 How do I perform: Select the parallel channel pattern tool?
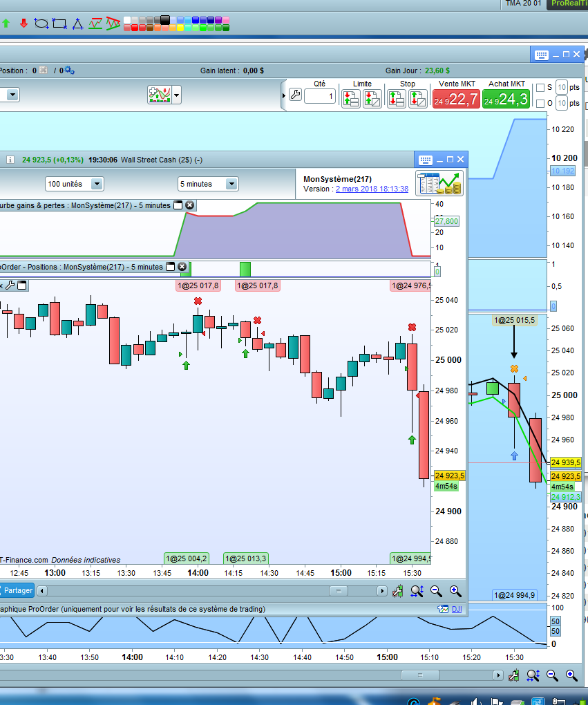click(95, 23)
